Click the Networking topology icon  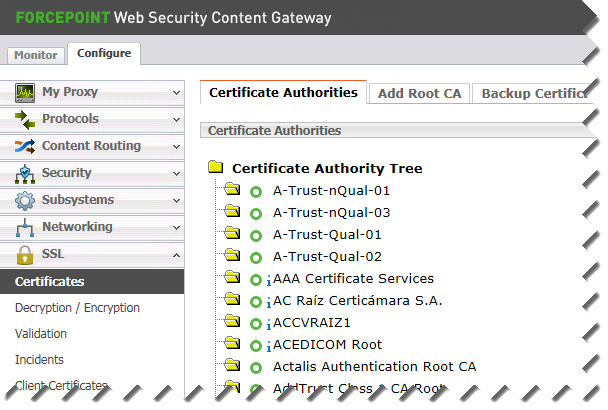25,228
